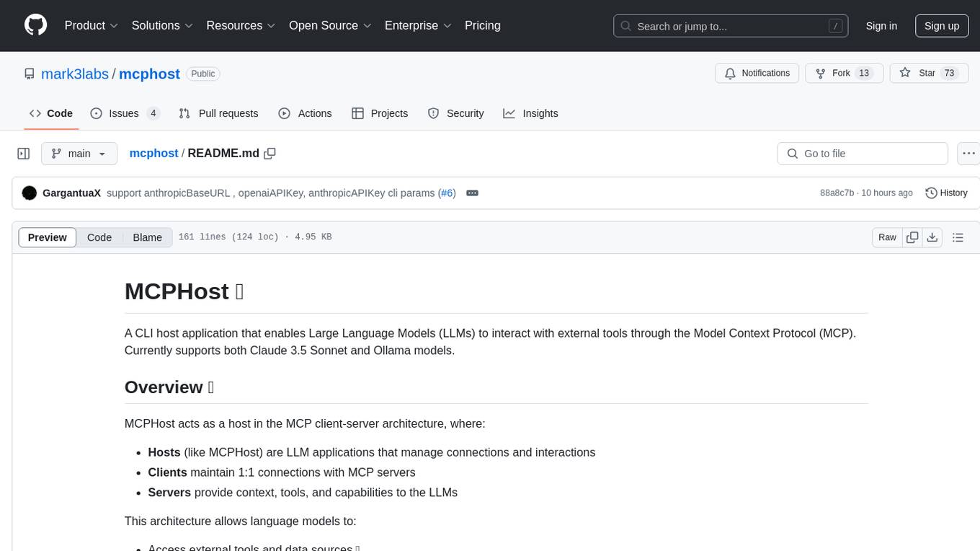This screenshot has height=551, width=980.
Task: Click the Sign up button
Action: [x=942, y=26]
